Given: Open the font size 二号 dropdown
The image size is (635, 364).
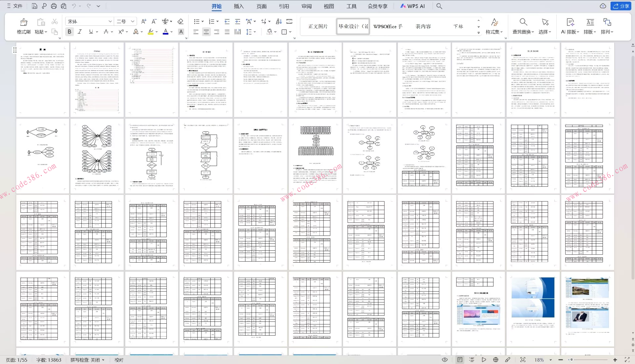Looking at the screenshot, I should click(x=133, y=21).
